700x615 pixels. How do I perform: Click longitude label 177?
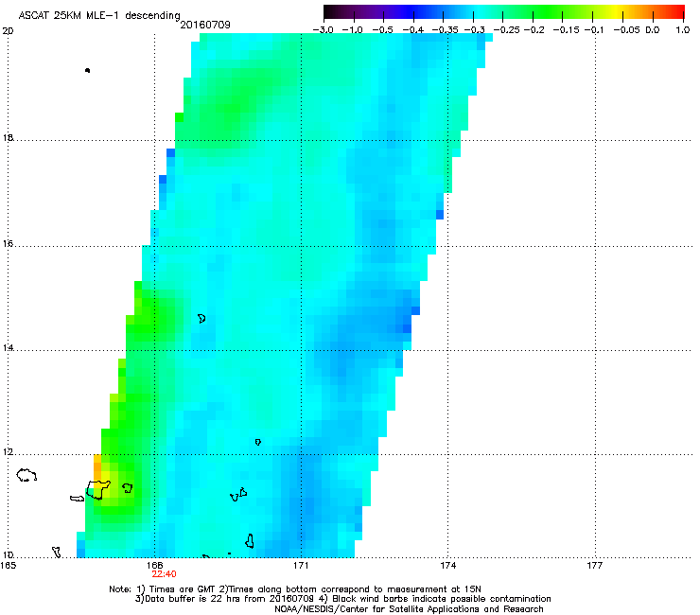click(595, 566)
